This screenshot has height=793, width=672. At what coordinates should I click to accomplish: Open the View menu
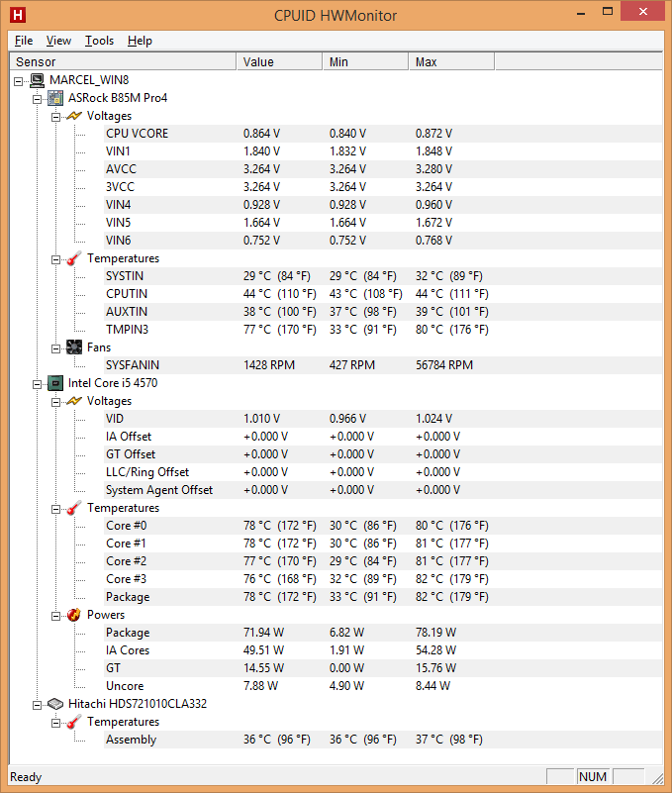tap(58, 41)
